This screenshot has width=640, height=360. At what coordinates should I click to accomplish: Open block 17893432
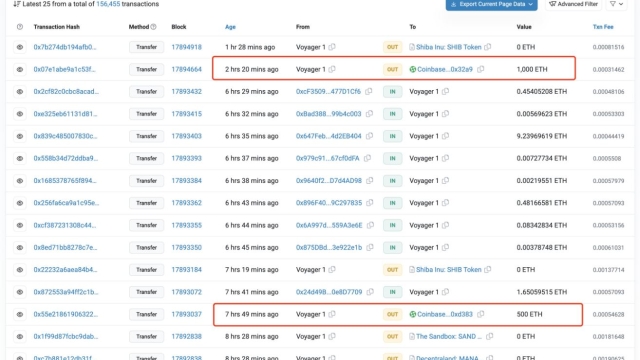(x=187, y=91)
